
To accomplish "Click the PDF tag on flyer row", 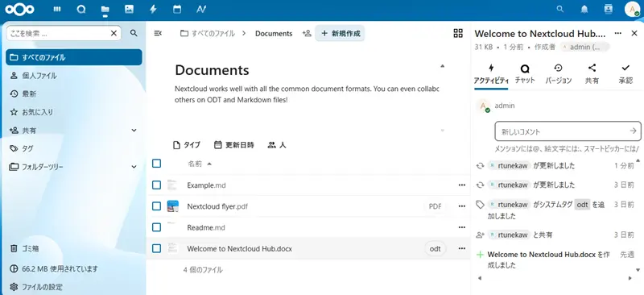I will coord(435,206).
